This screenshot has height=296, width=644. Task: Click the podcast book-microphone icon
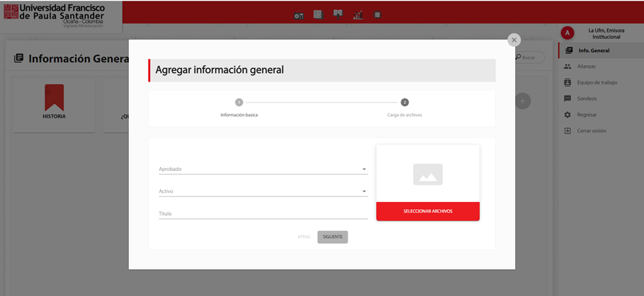point(337,14)
